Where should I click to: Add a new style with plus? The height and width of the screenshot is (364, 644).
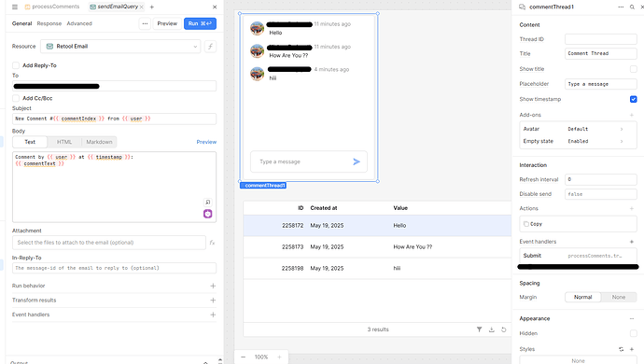[632, 349]
